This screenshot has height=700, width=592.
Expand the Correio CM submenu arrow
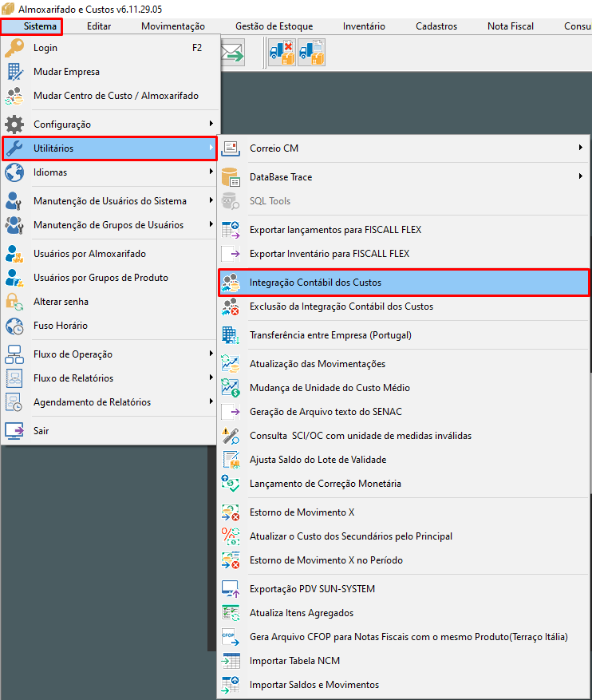(x=580, y=148)
